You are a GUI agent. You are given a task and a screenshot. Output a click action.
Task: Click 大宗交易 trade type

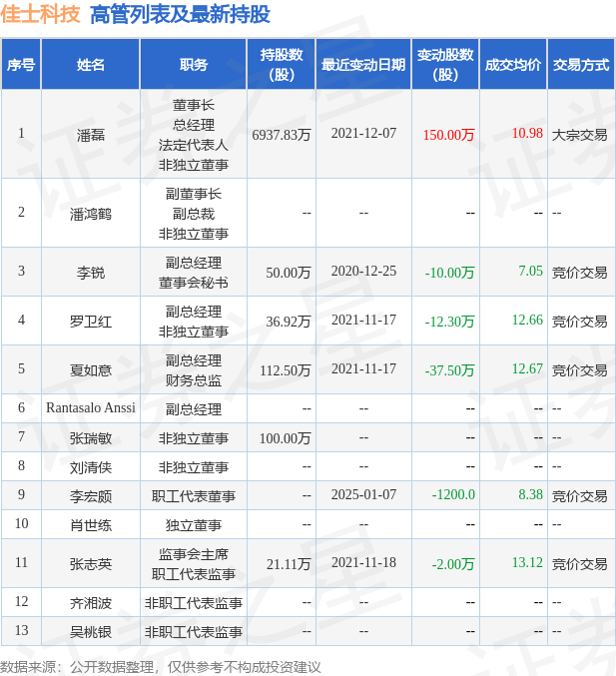tap(579, 135)
